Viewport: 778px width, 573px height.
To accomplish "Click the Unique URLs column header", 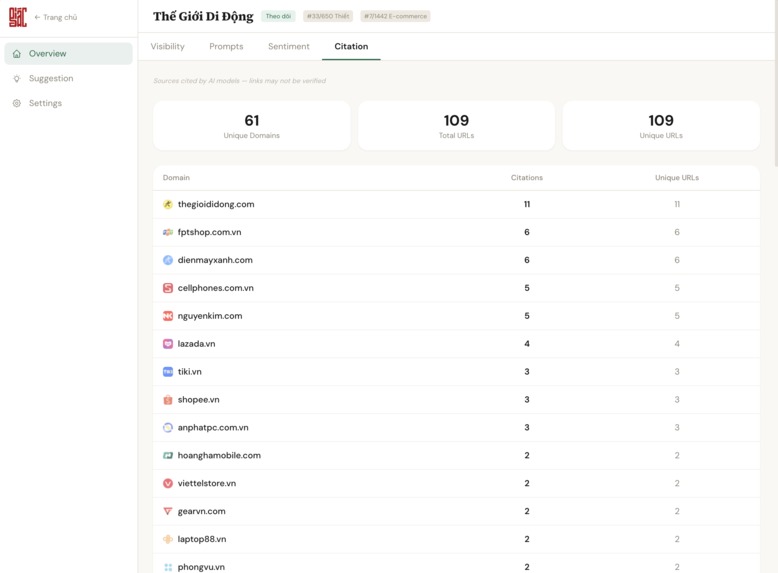I will pos(677,178).
